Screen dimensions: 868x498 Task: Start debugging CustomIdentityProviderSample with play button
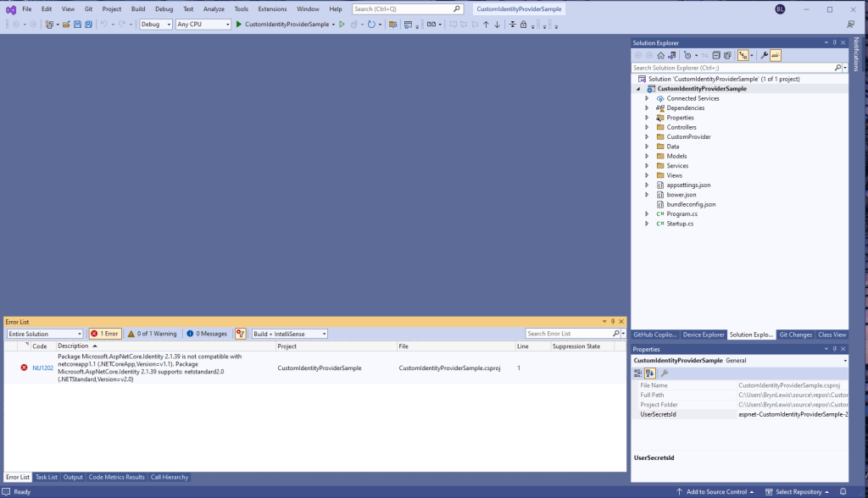pyautogui.click(x=239, y=25)
